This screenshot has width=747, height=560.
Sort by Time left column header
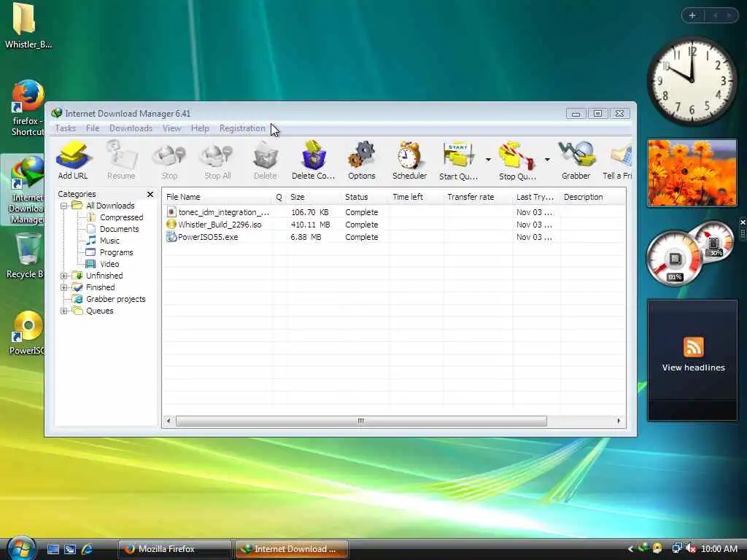pos(416,197)
